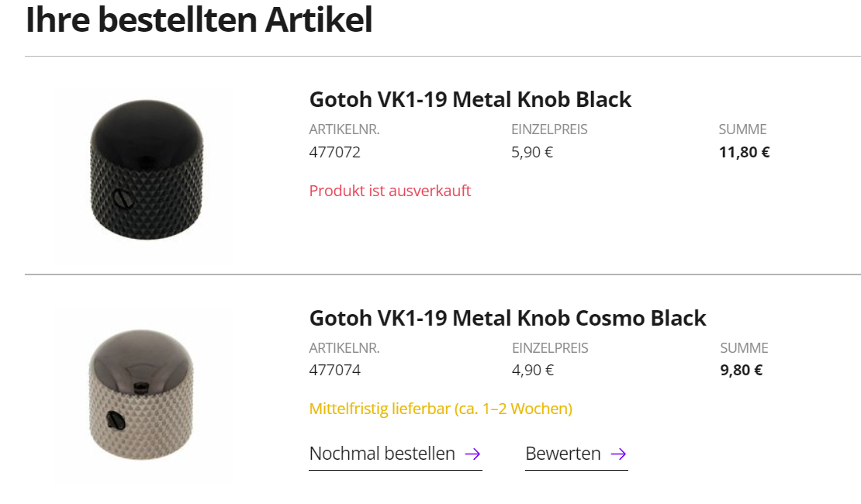Open the Cosmo Black knob product image
This screenshot has width=861, height=504.
point(142,394)
